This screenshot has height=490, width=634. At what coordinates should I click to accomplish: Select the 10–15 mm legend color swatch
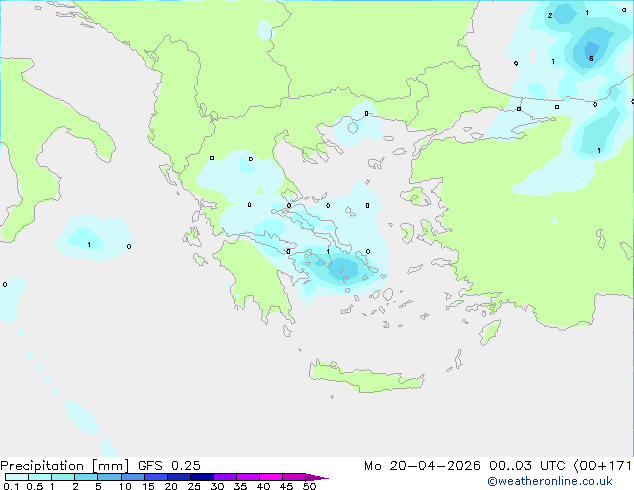click(x=132, y=477)
